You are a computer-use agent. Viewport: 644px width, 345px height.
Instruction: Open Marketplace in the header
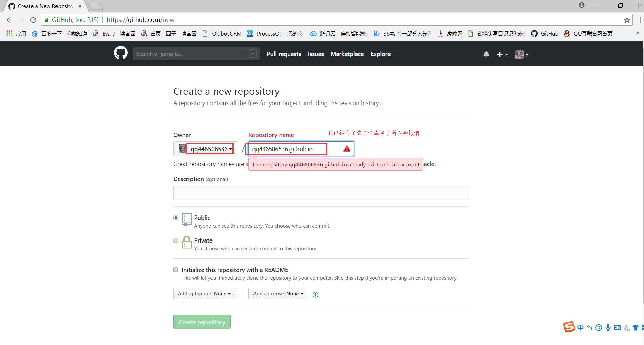pyautogui.click(x=347, y=54)
